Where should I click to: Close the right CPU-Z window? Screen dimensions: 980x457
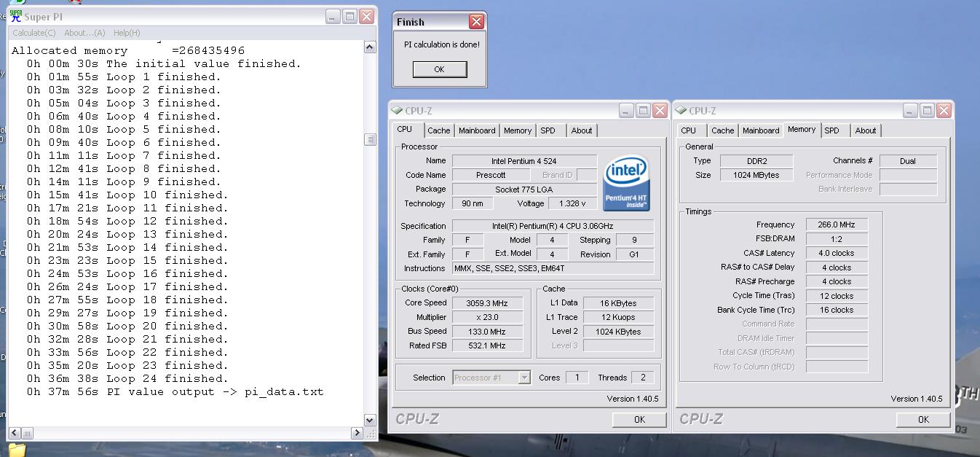[x=944, y=111]
